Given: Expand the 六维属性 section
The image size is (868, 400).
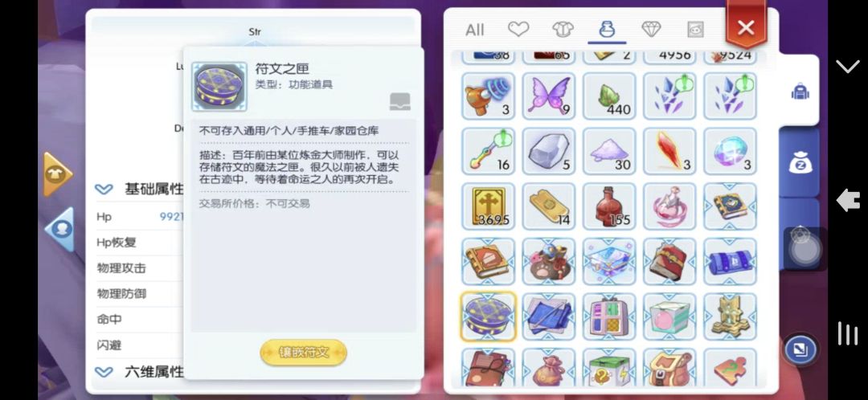Looking at the screenshot, I should 104,372.
